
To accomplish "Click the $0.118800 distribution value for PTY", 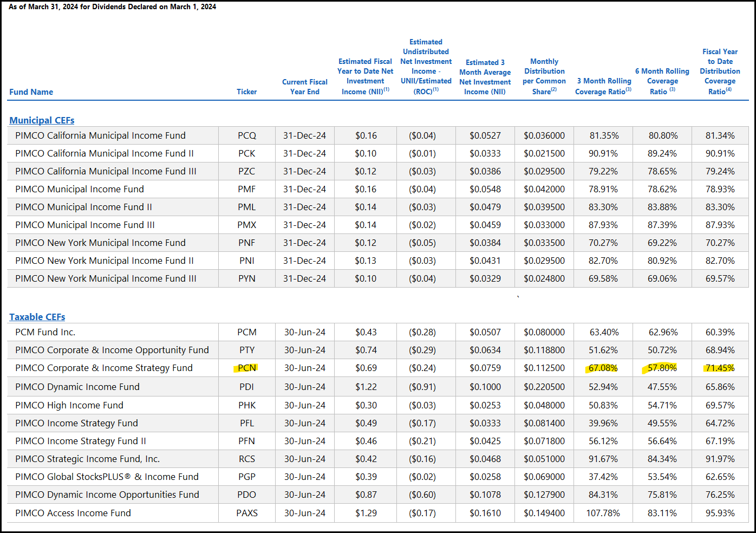I will pyautogui.click(x=544, y=350).
